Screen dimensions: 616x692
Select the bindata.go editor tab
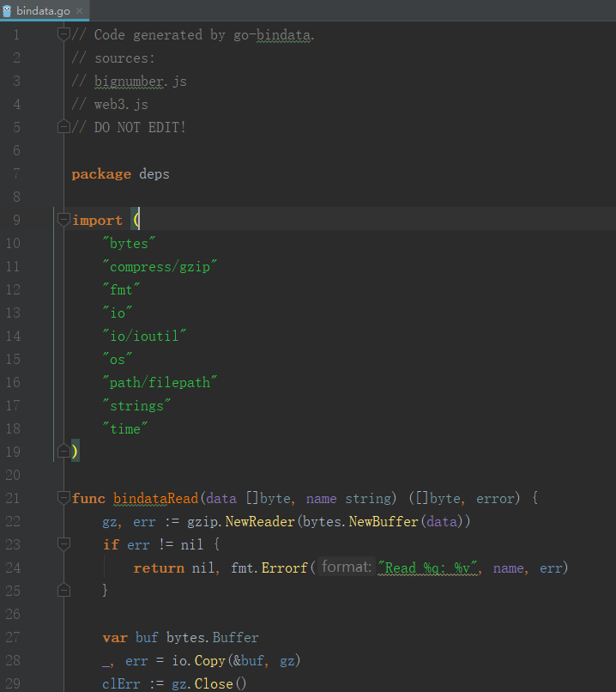pyautogui.click(x=44, y=10)
